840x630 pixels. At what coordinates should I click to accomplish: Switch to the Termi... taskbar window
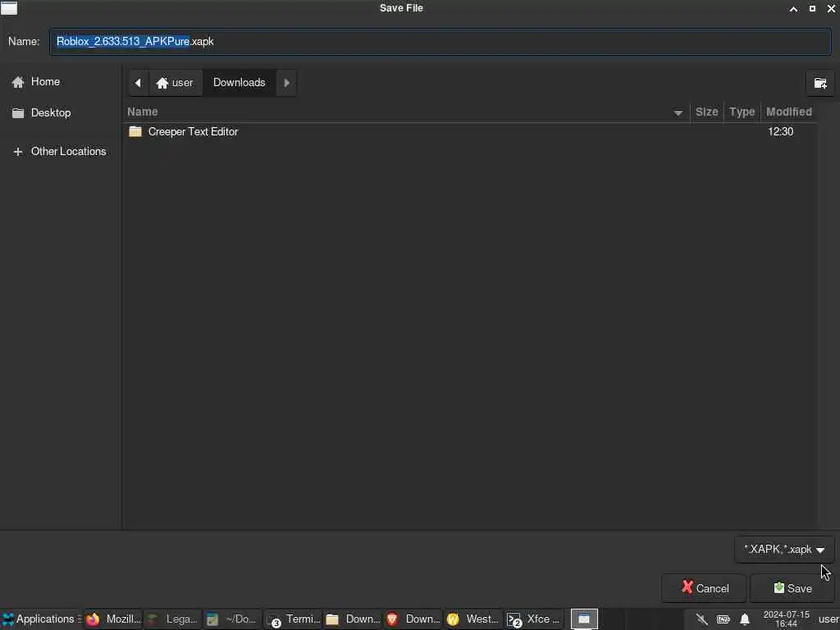tap(293, 619)
